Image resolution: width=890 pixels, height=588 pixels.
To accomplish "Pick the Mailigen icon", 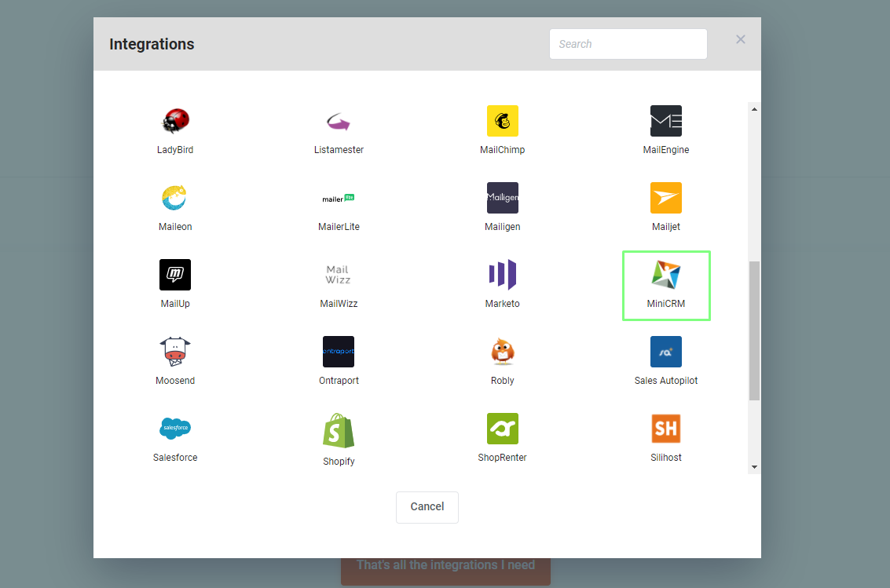I will tap(502, 198).
